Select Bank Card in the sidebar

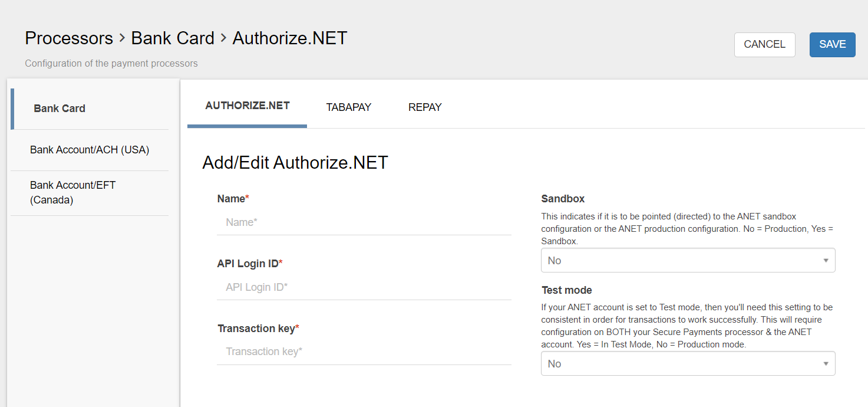click(x=90, y=109)
